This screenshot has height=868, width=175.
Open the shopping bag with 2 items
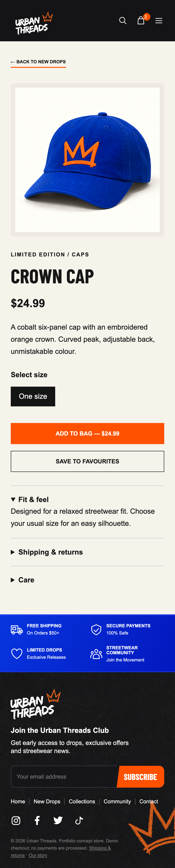coord(141,21)
